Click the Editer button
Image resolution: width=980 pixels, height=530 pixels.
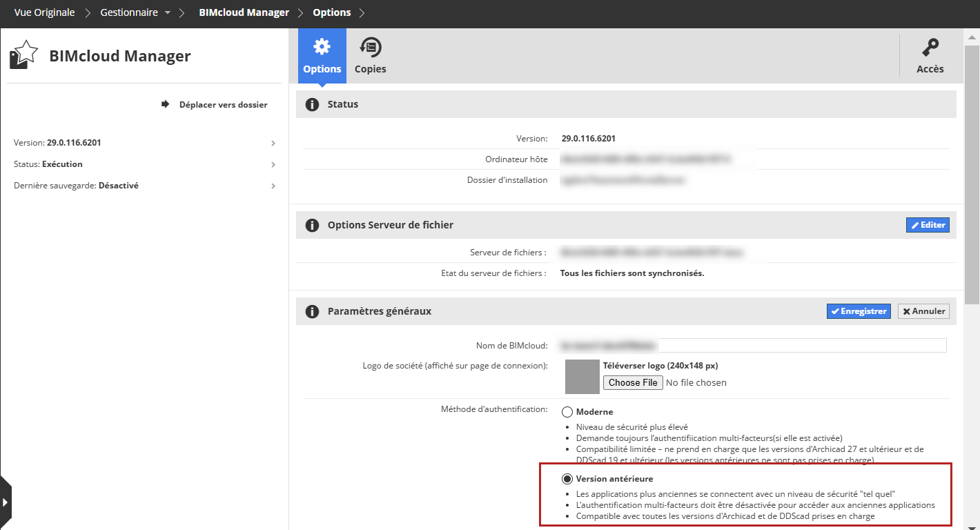click(x=928, y=225)
